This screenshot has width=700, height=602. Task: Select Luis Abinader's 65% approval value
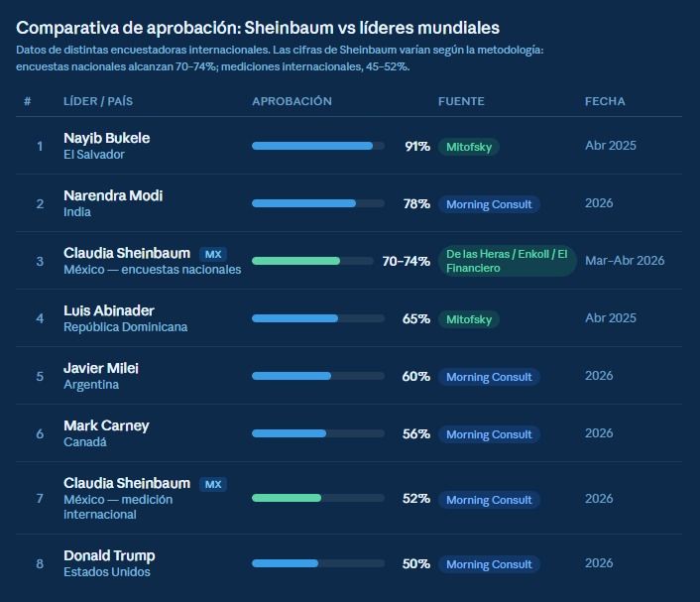point(416,319)
